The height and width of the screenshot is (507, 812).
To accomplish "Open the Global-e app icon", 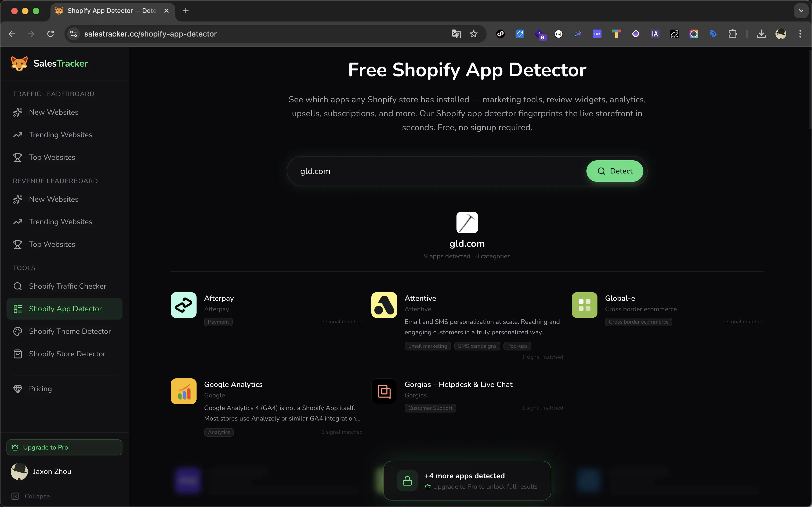I will click(x=584, y=305).
